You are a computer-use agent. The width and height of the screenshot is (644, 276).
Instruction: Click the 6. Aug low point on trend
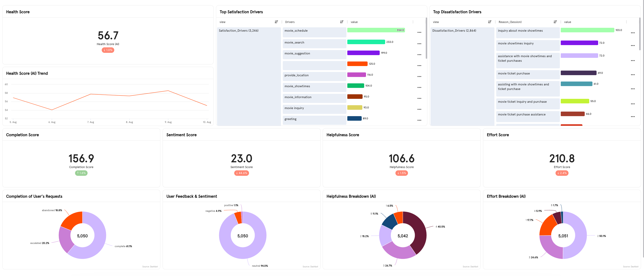pos(52,110)
